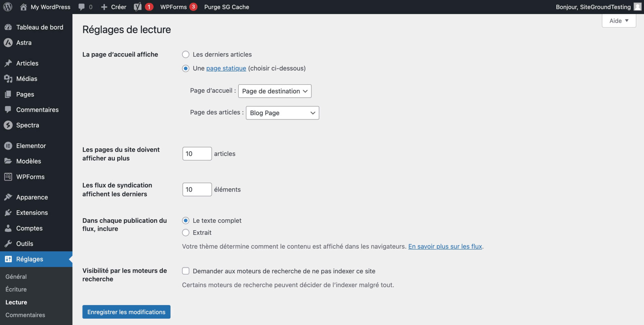Click the user avatar next to SiteGroundTesting

[638, 7]
